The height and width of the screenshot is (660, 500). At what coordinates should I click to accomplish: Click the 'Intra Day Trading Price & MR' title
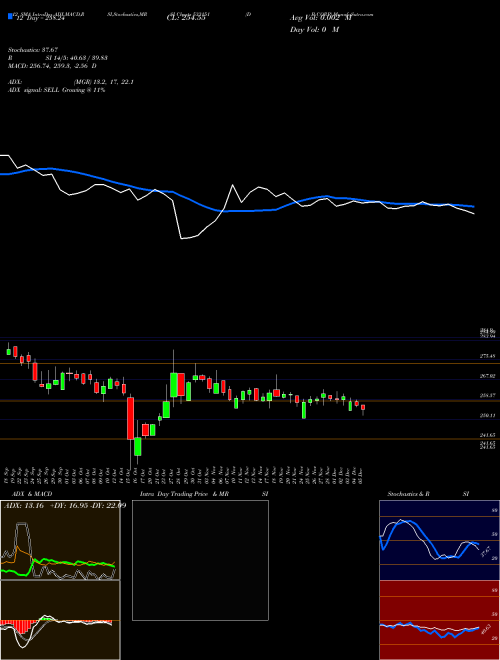pyautogui.click(x=185, y=494)
